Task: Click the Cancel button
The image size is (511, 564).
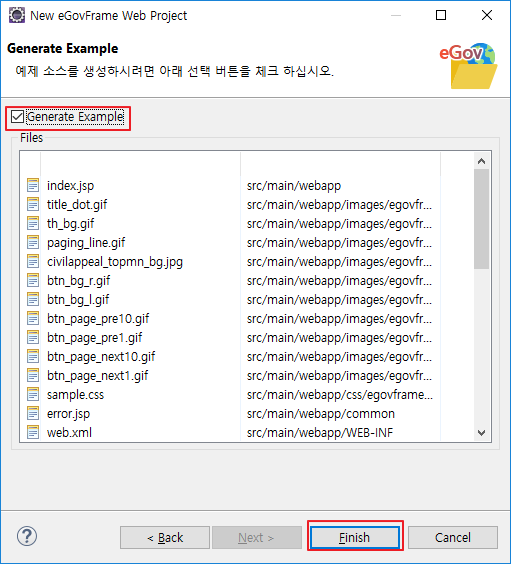Action: point(453,538)
